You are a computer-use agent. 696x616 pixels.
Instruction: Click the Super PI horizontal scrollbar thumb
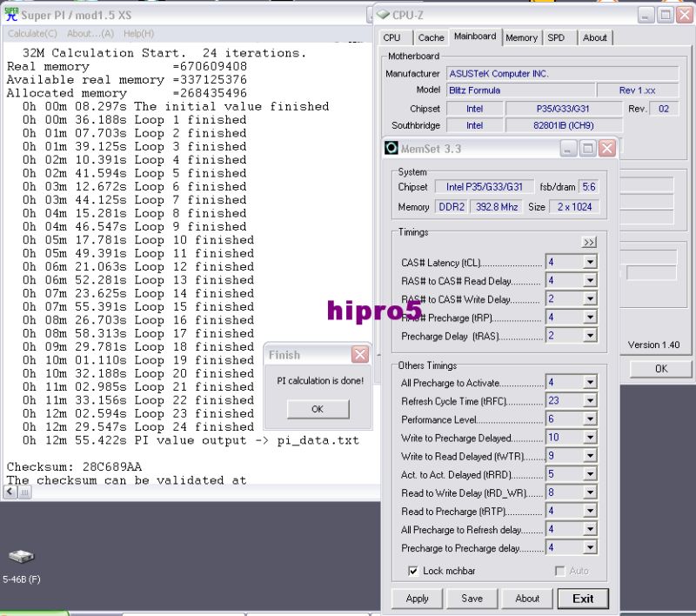(x=24, y=492)
